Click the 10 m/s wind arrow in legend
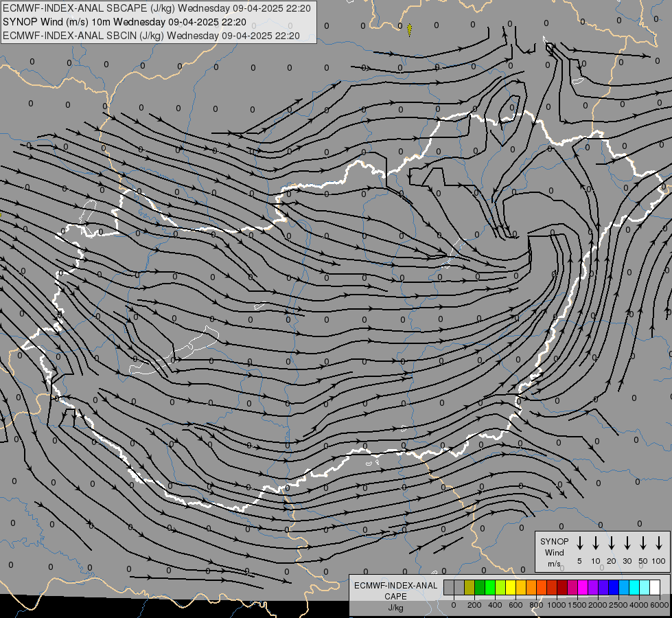 596,543
